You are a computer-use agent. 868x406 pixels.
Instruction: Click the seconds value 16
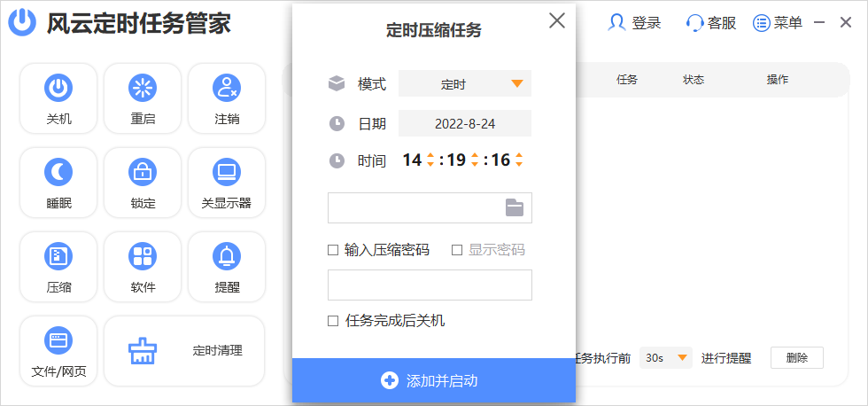point(500,160)
